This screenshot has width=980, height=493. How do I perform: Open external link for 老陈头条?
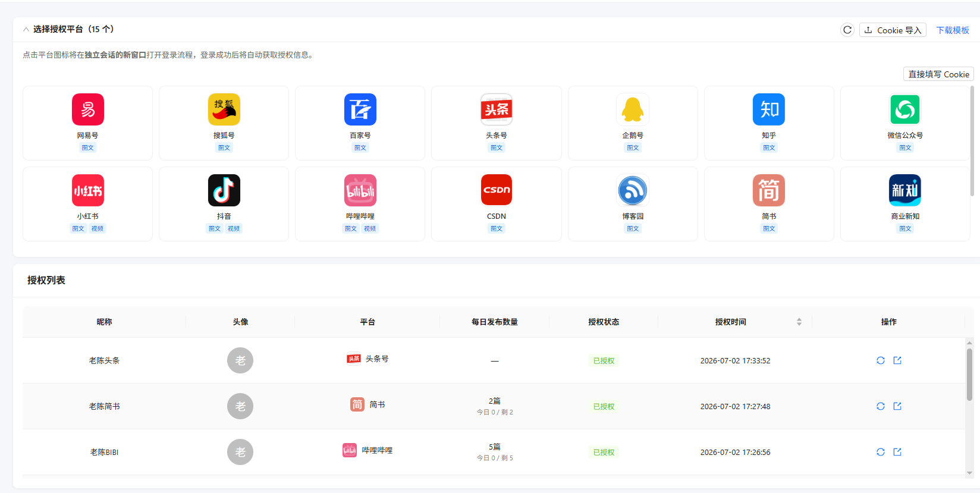[897, 360]
